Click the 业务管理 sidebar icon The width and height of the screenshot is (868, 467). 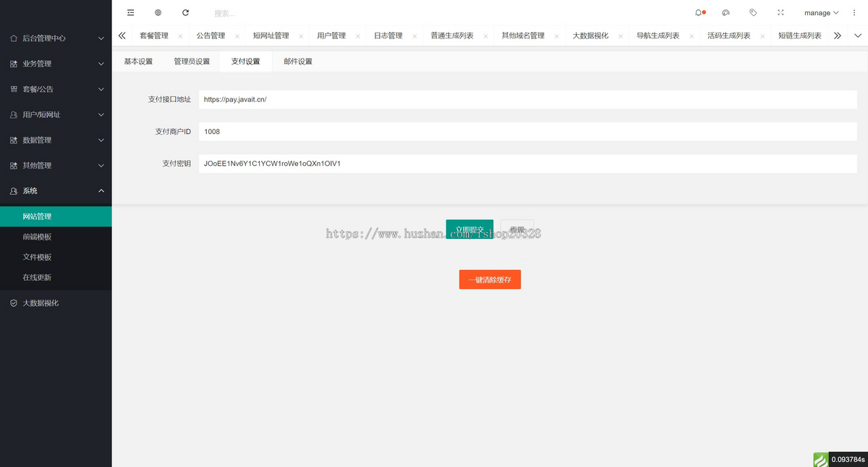pos(14,64)
